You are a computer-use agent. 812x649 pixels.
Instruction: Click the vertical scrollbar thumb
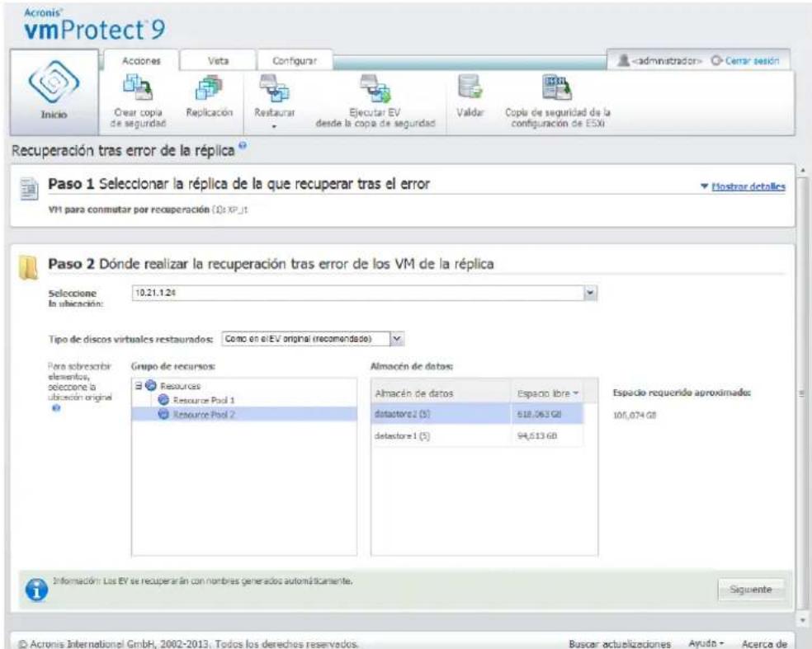pos(803,393)
